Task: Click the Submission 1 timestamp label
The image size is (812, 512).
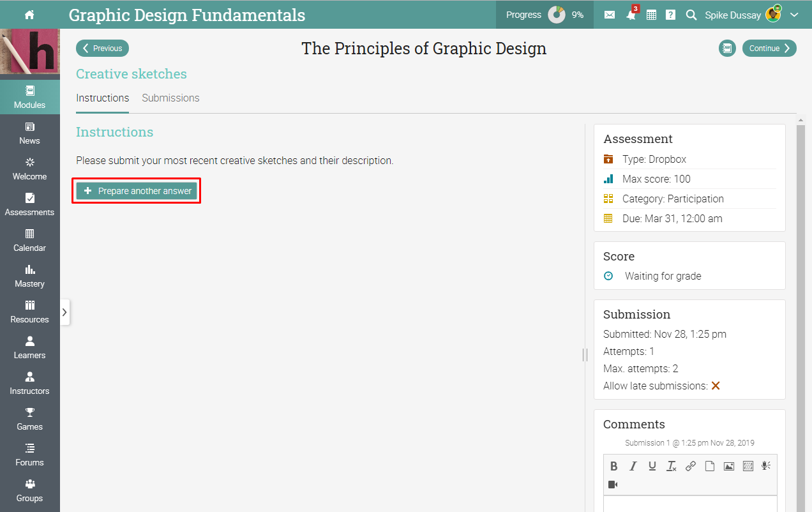Action: (x=689, y=442)
